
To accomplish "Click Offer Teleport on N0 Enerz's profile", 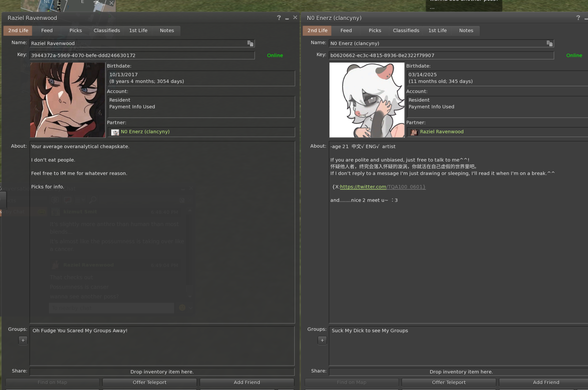I will coord(448,382).
